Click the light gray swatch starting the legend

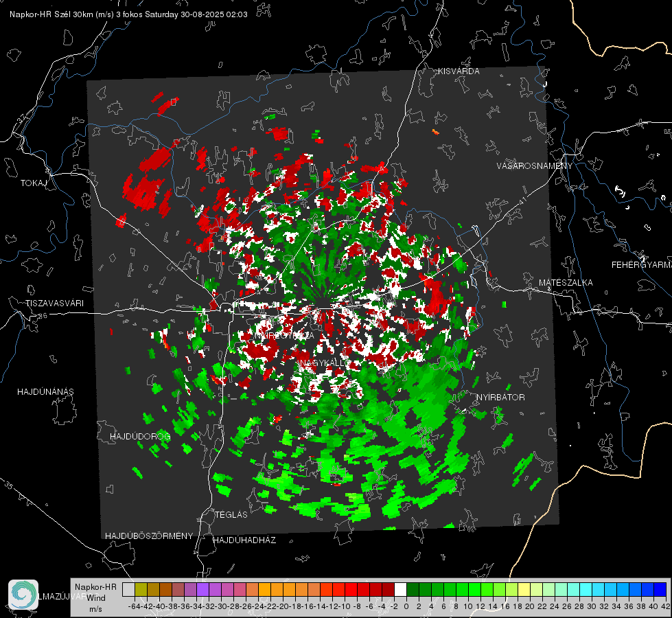click(128, 589)
